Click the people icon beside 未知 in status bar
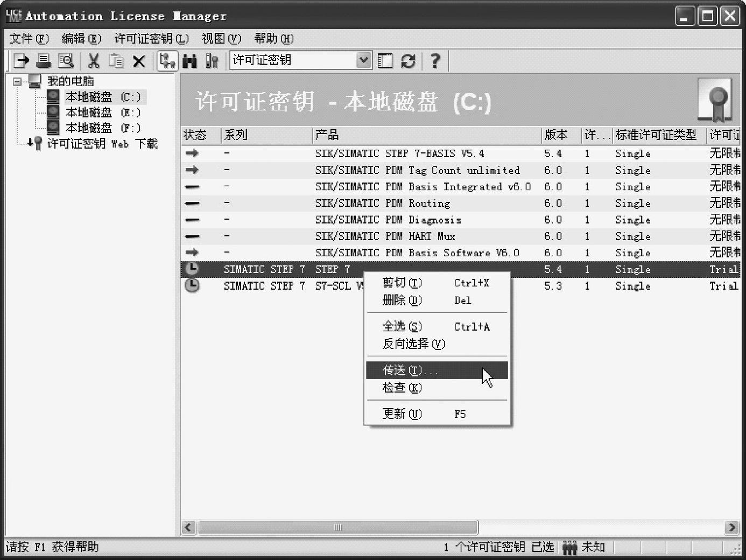The height and width of the screenshot is (560, 746). tap(569, 548)
